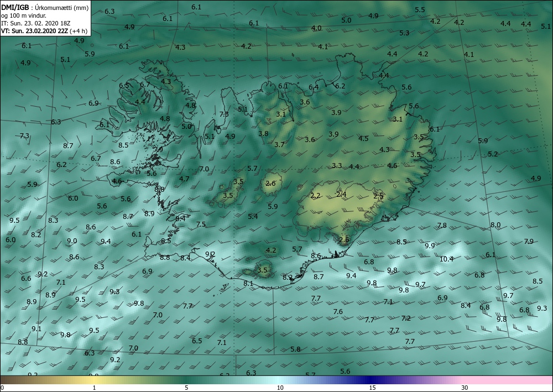Click the 2.2 value on the large glacier
553x392 pixels.
(x=315, y=196)
